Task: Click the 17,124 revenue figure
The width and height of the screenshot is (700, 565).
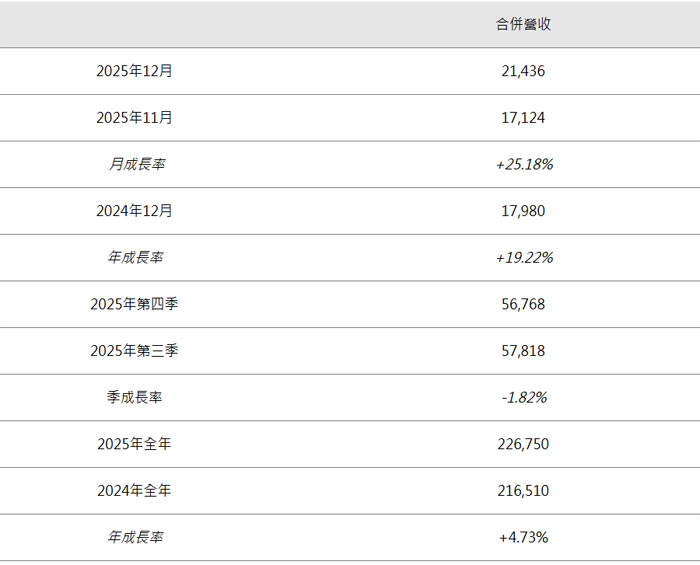Action: (523, 118)
